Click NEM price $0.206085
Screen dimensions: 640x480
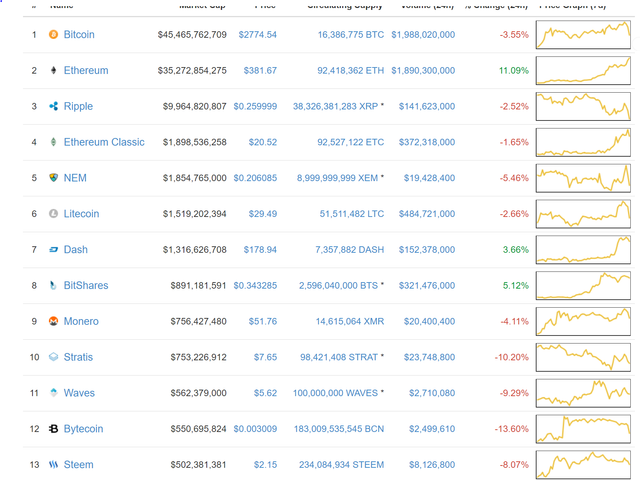(x=255, y=178)
